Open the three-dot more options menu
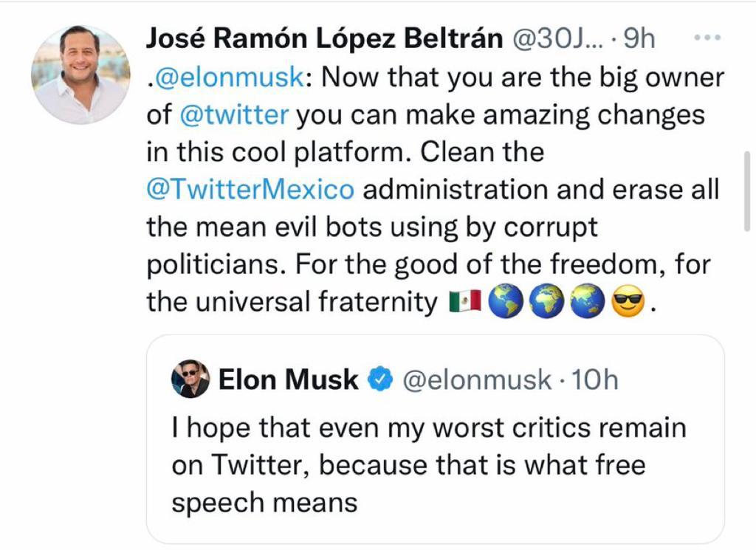The height and width of the screenshot is (550, 756). [x=707, y=37]
